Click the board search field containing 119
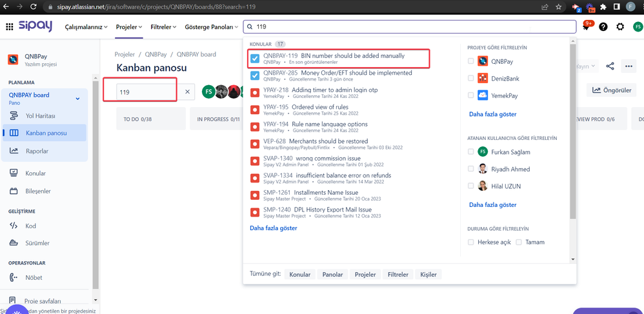Image resolution: width=644 pixels, height=314 pixels. [x=146, y=92]
